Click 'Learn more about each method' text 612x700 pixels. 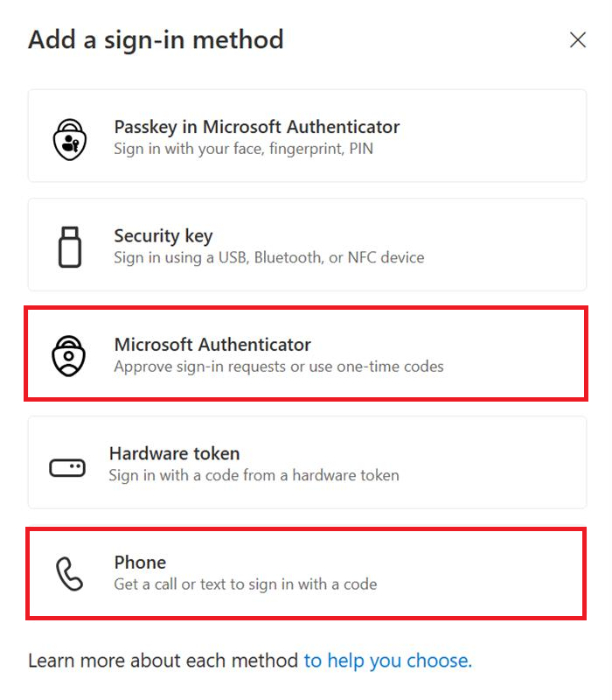pyautogui.click(x=162, y=661)
